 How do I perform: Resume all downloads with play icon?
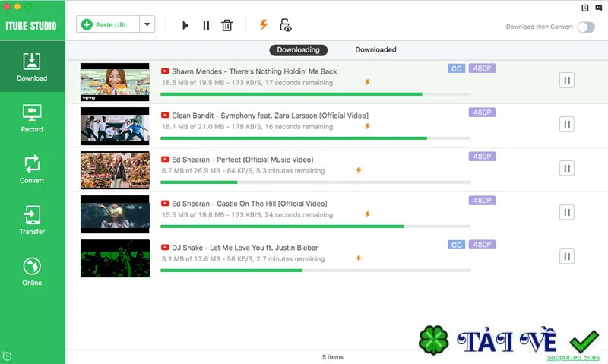185,25
